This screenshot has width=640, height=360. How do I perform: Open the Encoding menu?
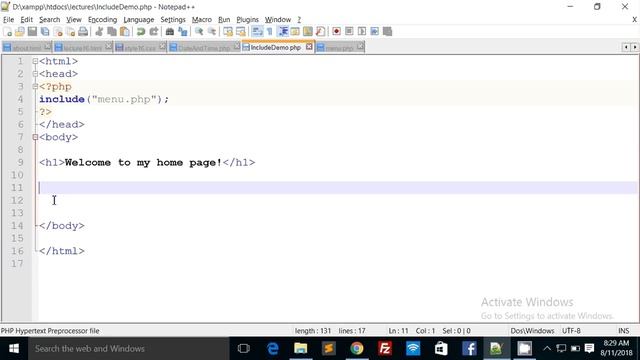pos(102,20)
